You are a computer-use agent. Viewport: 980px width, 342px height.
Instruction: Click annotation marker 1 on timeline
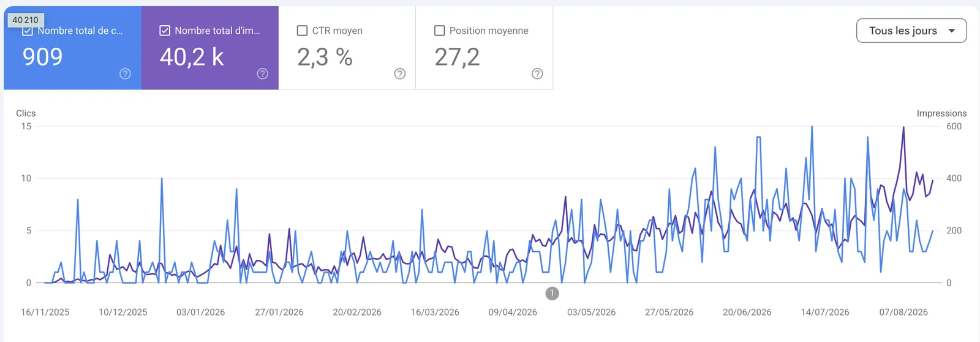tap(552, 294)
